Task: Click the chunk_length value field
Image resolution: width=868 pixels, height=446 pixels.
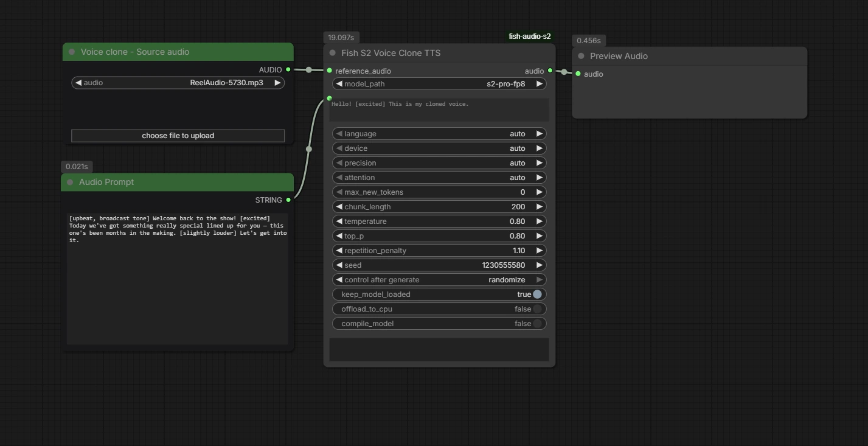Action: 439,207
